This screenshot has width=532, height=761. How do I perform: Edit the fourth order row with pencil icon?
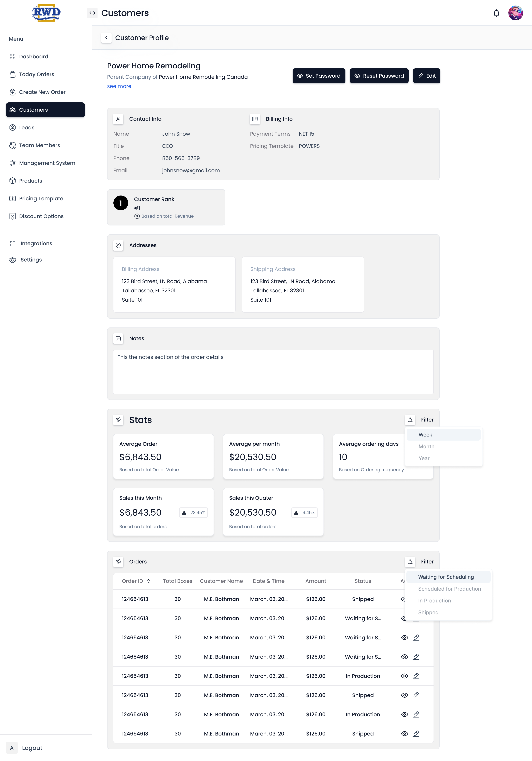[x=416, y=657]
